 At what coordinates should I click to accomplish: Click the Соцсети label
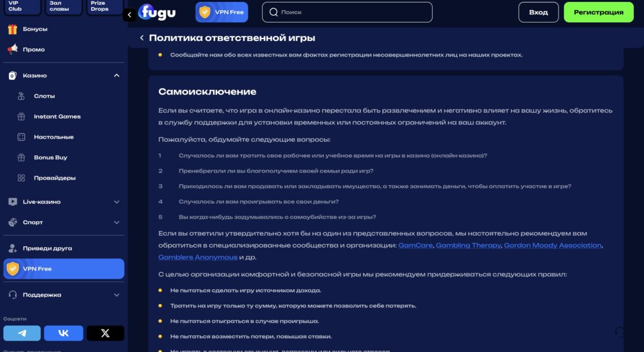pyautogui.click(x=15, y=319)
